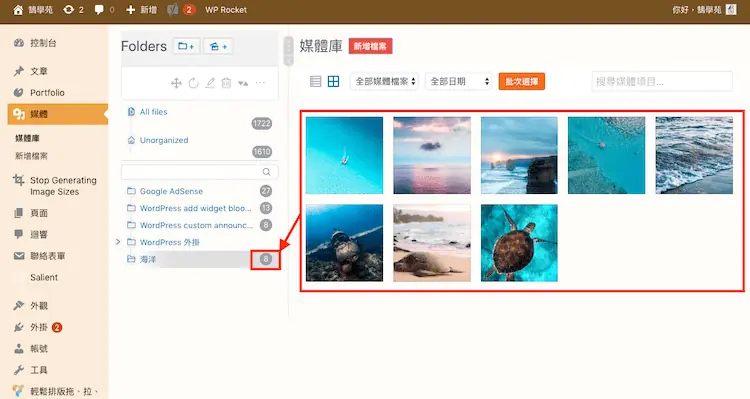Open 全部日期 date filter dropdown
This screenshot has width=750, height=399.
pos(459,81)
